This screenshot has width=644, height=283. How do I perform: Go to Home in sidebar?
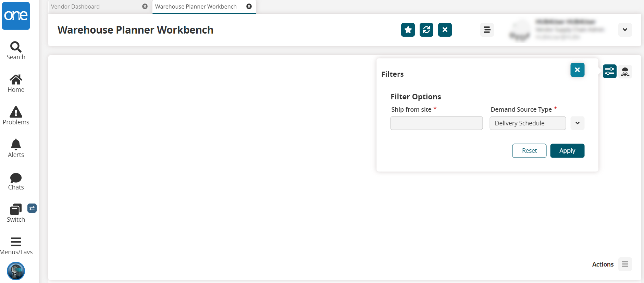pos(16,83)
